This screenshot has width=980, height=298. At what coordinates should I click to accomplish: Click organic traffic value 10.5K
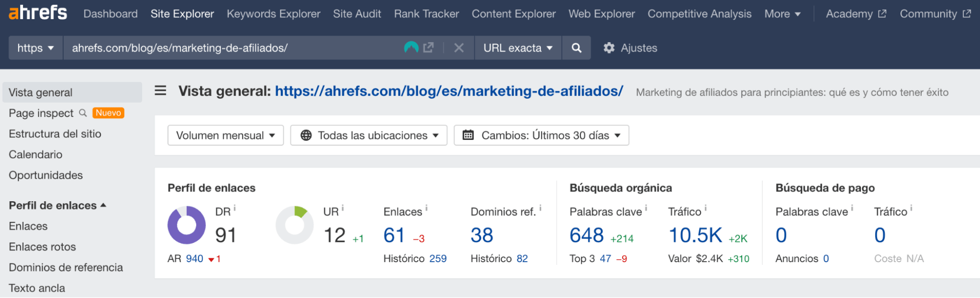(696, 235)
